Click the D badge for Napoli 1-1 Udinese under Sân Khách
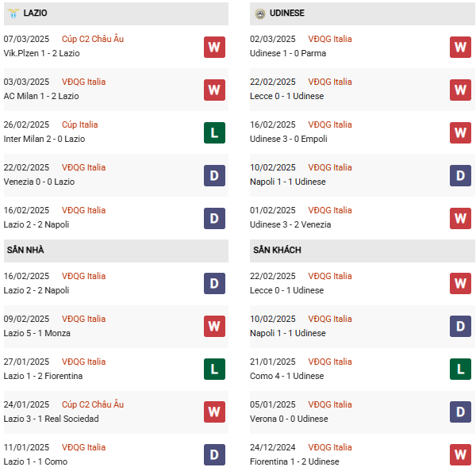The image size is (476, 471). pyautogui.click(x=460, y=326)
